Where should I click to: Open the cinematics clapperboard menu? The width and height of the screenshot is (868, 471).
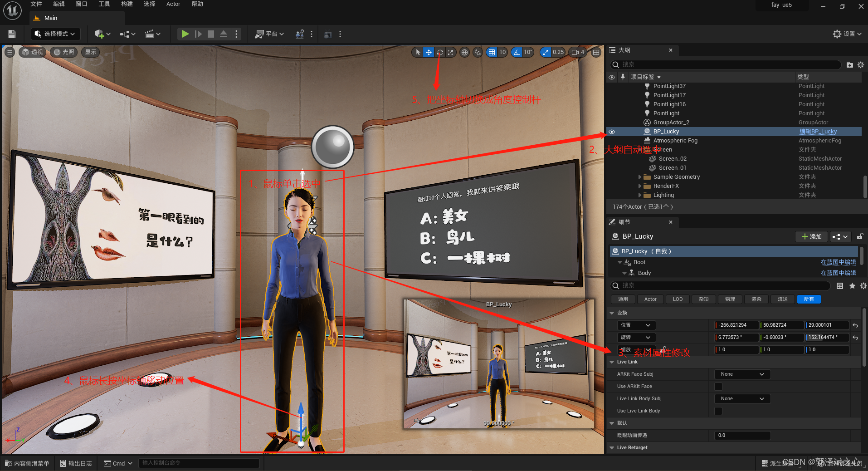click(x=153, y=34)
